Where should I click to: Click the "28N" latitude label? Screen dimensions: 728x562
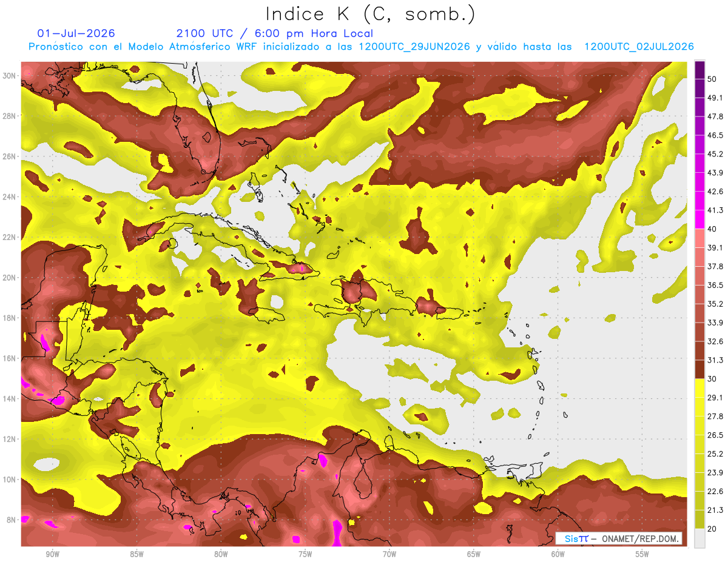coord(10,116)
